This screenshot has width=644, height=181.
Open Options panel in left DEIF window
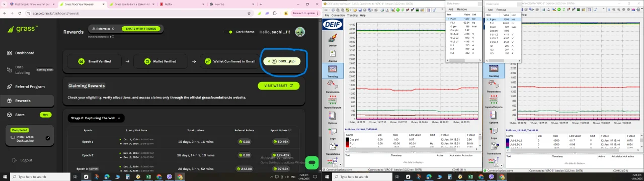pyautogui.click(x=333, y=118)
